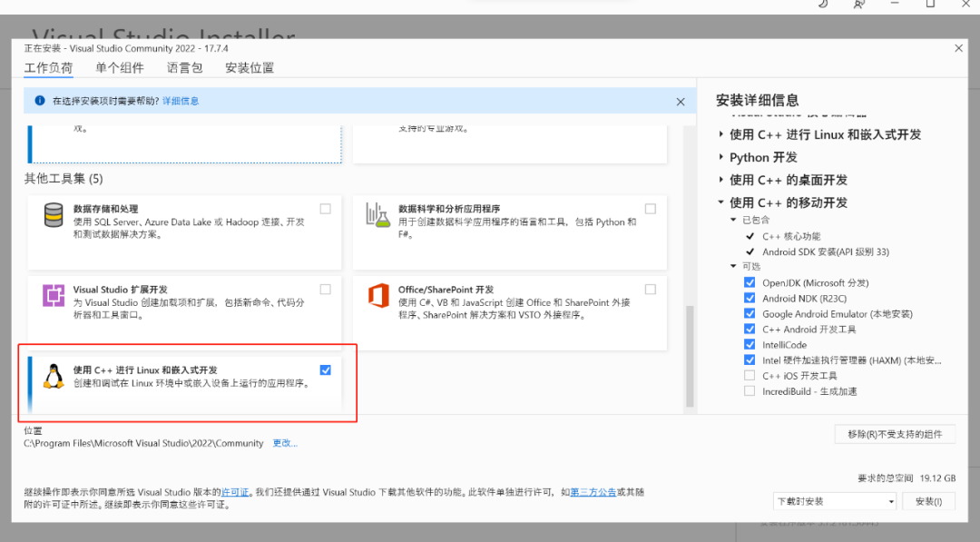
Task: Switch to the 语言包 tab
Action: click(185, 67)
